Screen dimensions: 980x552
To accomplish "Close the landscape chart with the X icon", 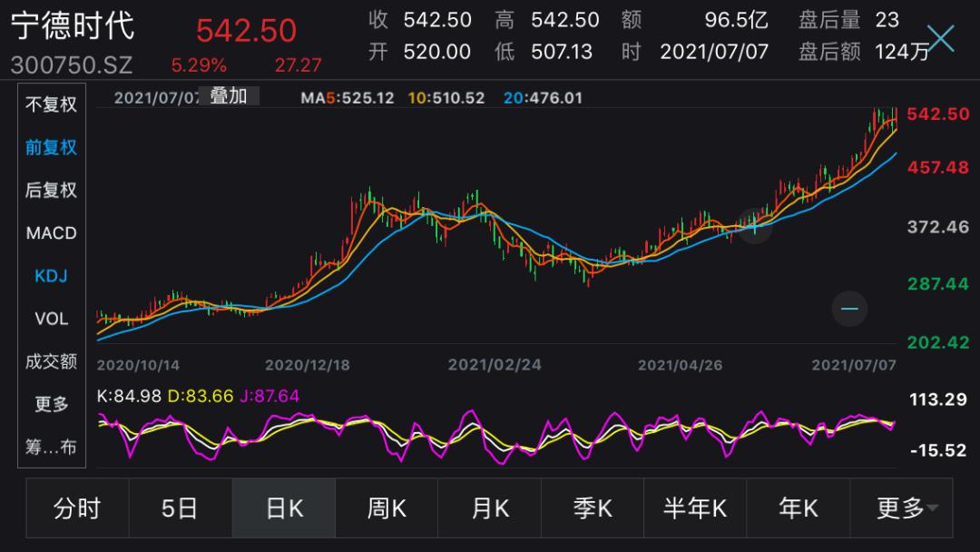I will click(941, 39).
